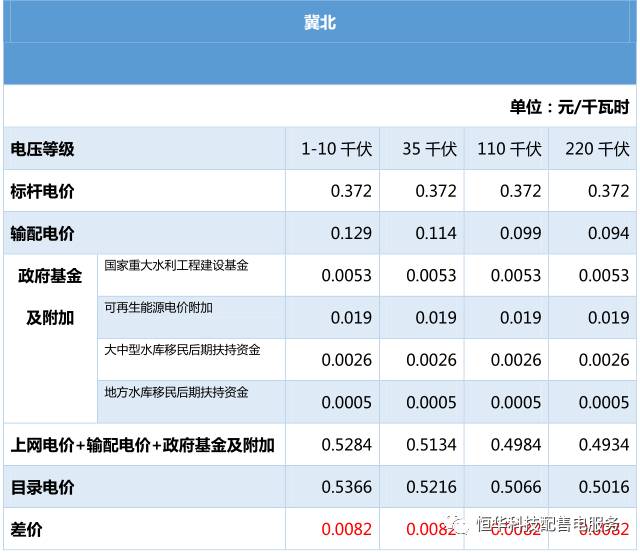Select the 220 千伏 column header
This screenshot has height=553, width=640.
click(x=597, y=149)
